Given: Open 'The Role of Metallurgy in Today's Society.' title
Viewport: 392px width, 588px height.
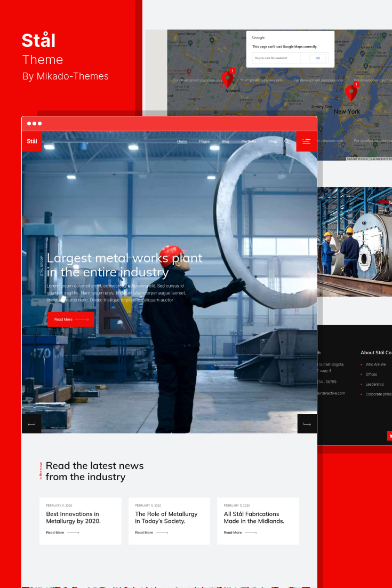Looking at the screenshot, I should [166, 518].
